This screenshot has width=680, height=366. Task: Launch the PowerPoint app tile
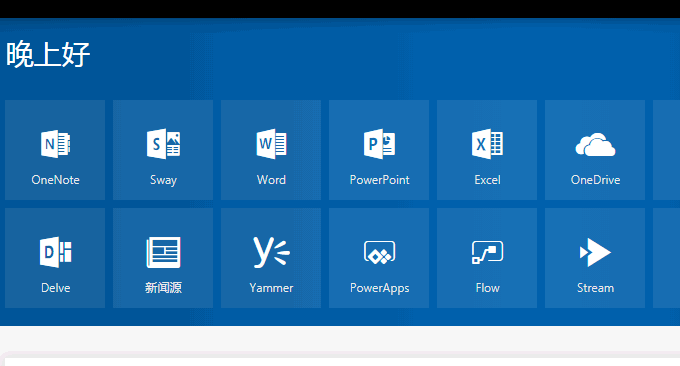379,150
